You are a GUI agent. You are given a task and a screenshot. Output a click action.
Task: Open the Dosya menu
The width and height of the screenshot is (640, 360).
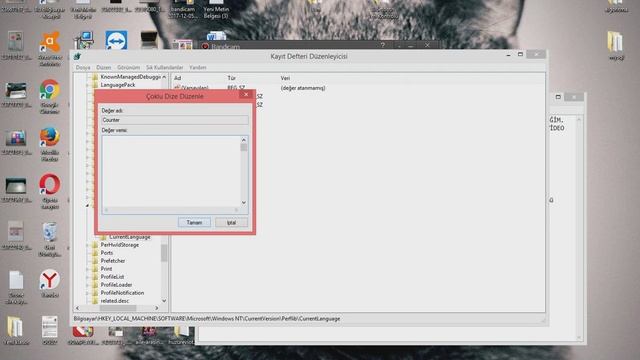(x=83, y=67)
